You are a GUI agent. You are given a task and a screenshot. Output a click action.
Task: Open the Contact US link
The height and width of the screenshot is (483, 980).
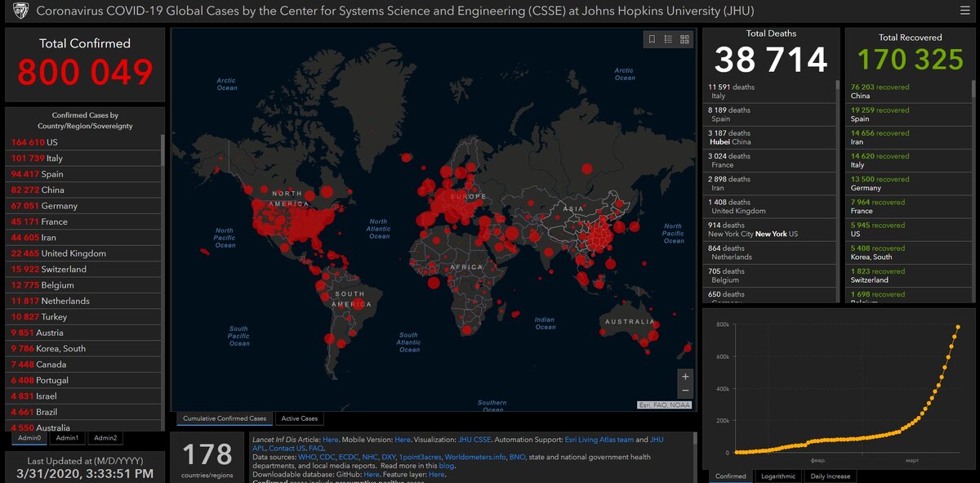(x=287, y=449)
